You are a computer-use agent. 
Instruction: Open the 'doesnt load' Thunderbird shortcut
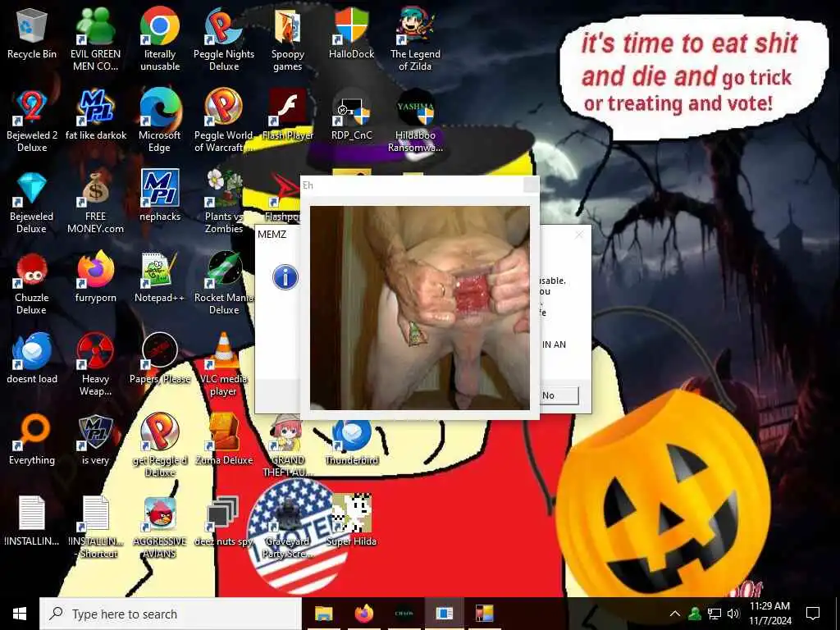[32, 359]
